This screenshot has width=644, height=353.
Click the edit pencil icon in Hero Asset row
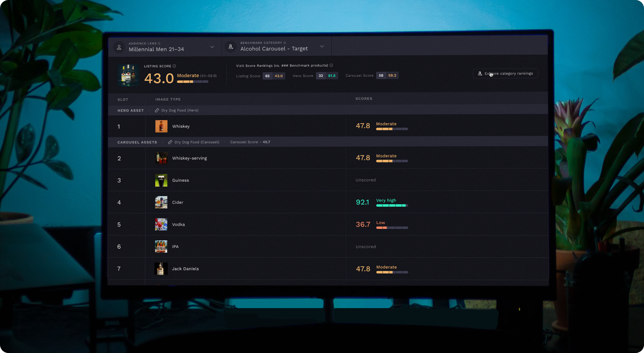[x=157, y=110]
